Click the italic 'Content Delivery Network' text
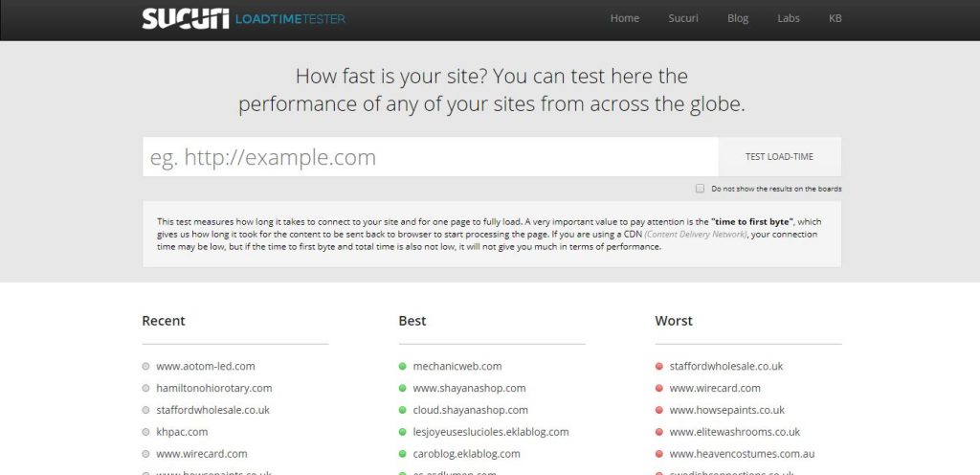980x475 pixels. click(x=696, y=235)
